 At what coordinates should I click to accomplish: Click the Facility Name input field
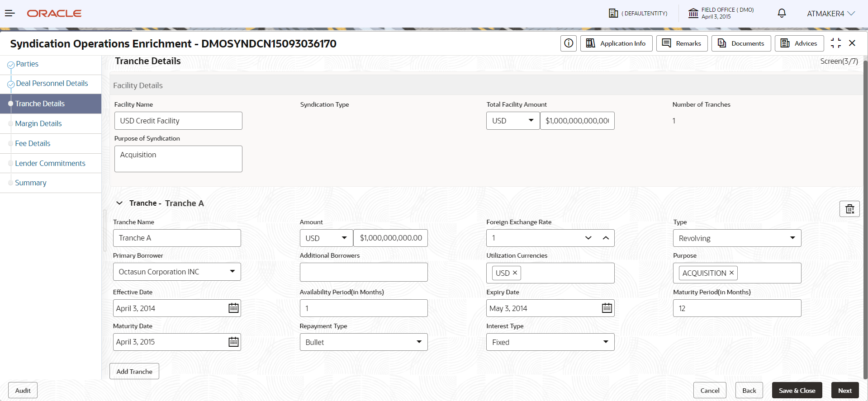click(x=178, y=121)
